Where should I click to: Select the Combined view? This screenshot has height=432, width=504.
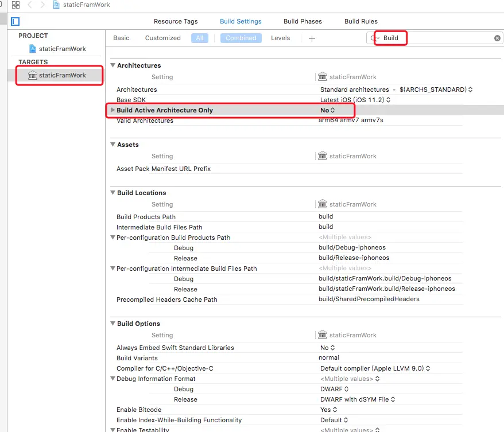coord(241,38)
